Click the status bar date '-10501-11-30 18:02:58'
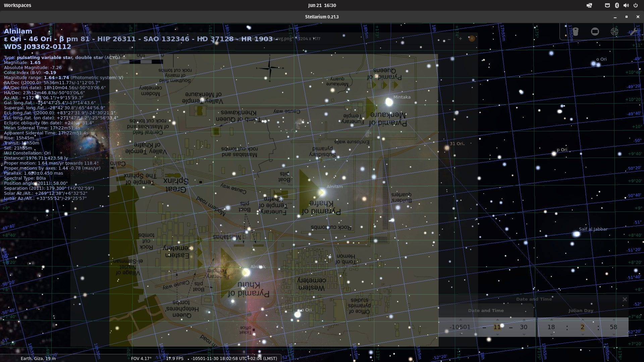644x362 pixels. click(x=214, y=358)
